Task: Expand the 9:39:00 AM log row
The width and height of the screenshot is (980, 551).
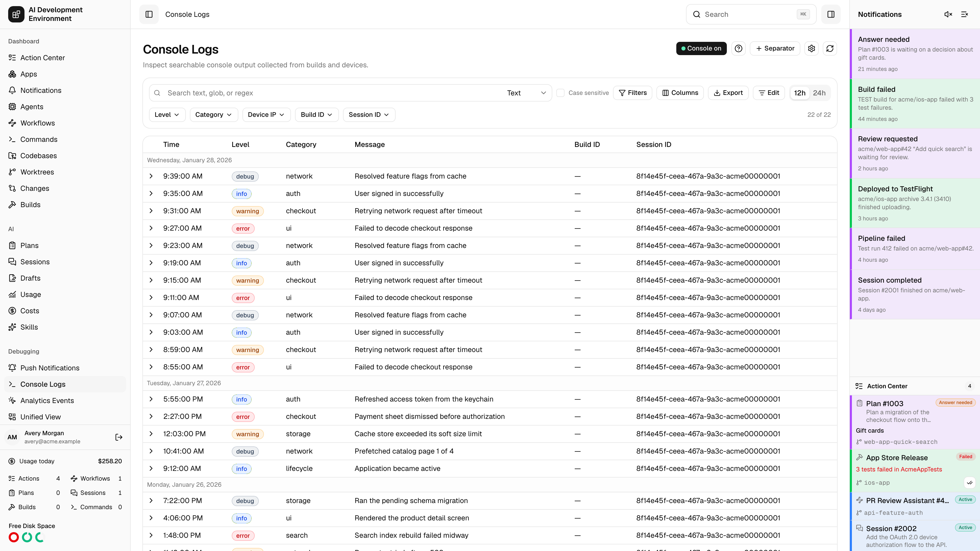Action: point(151,177)
